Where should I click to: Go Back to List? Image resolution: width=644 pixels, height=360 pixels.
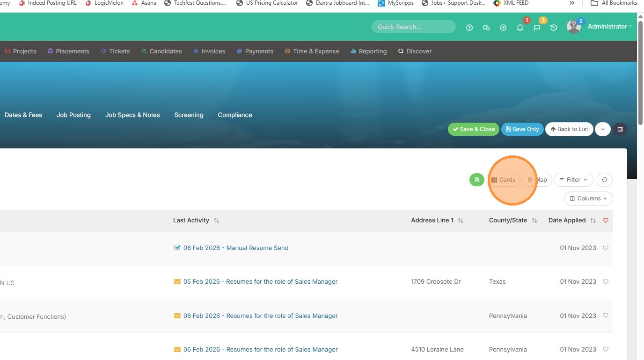(570, 129)
